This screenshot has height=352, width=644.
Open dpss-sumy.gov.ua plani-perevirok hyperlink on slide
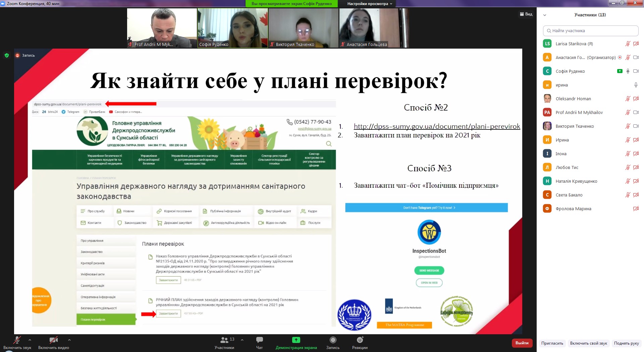coord(437,126)
